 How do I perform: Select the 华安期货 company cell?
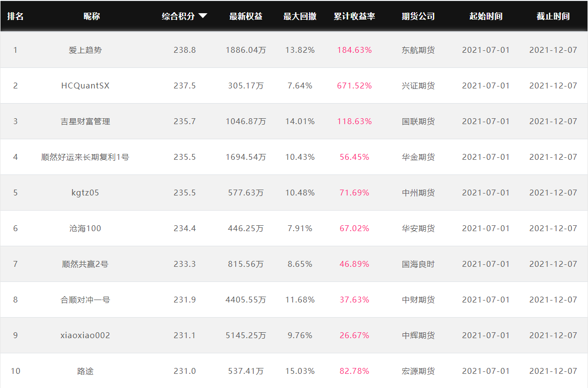click(418, 228)
